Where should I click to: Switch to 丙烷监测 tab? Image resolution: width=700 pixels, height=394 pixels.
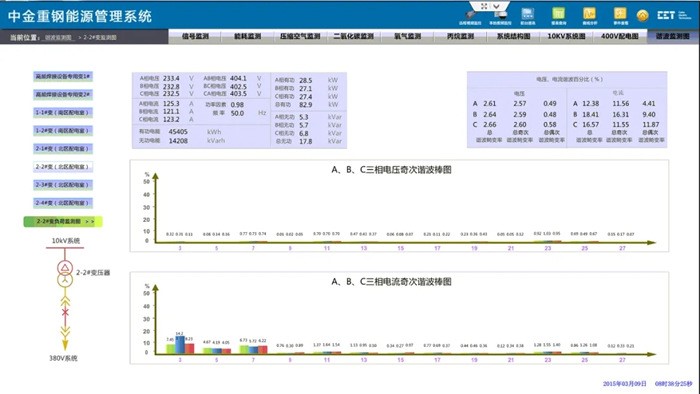point(460,36)
